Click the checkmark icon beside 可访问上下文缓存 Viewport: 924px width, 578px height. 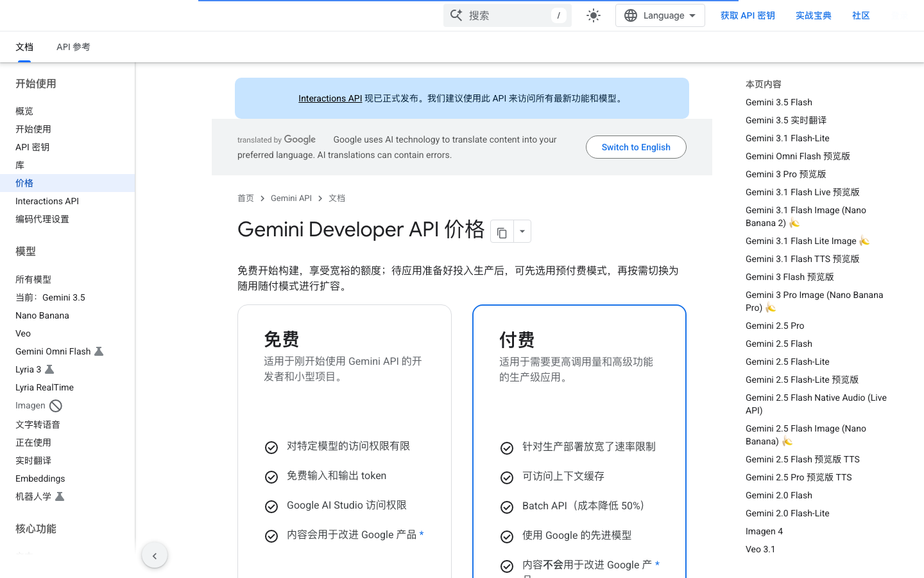pos(507,478)
